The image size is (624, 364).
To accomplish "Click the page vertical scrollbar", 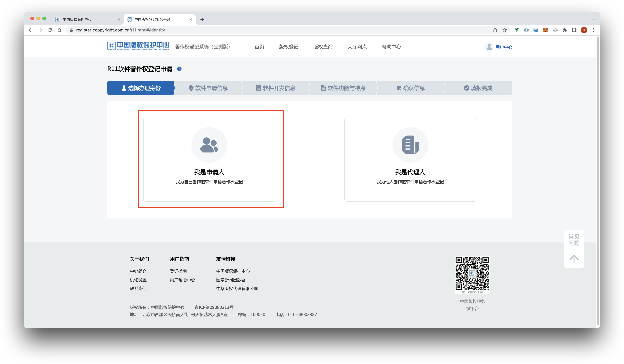I will [598, 181].
